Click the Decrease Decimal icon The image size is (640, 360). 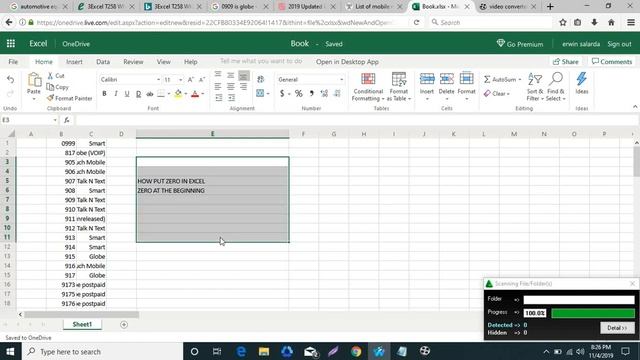tap(337, 94)
